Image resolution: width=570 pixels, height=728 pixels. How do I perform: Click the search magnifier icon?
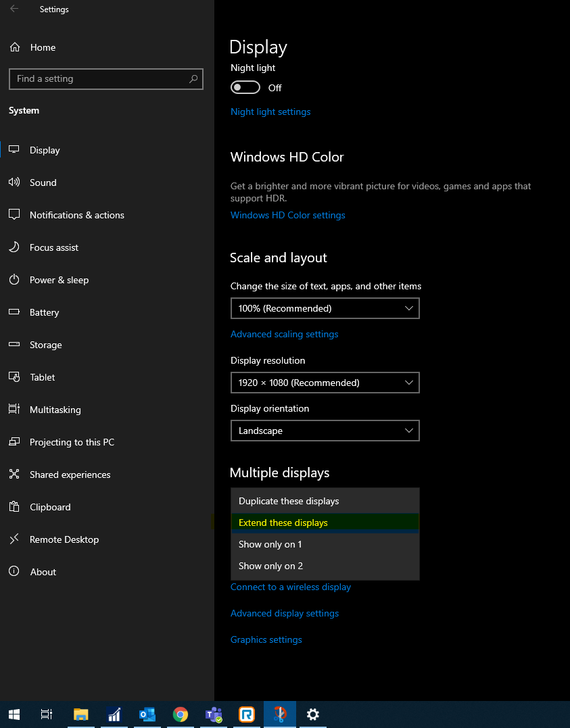193,79
